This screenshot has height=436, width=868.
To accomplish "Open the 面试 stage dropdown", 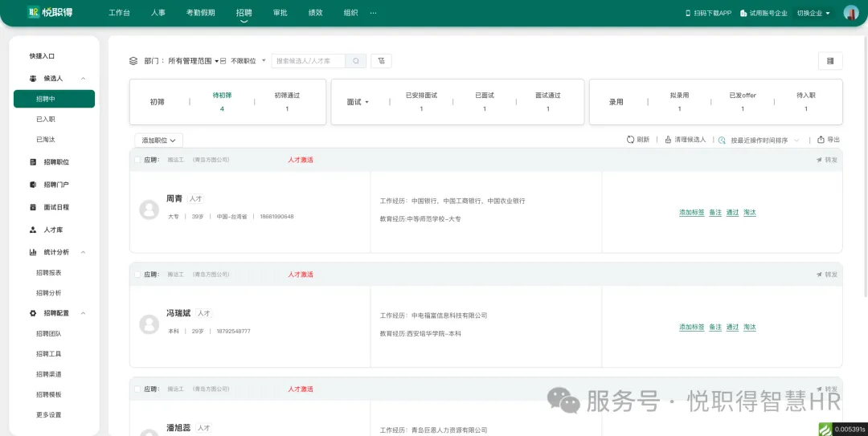I will pos(358,102).
